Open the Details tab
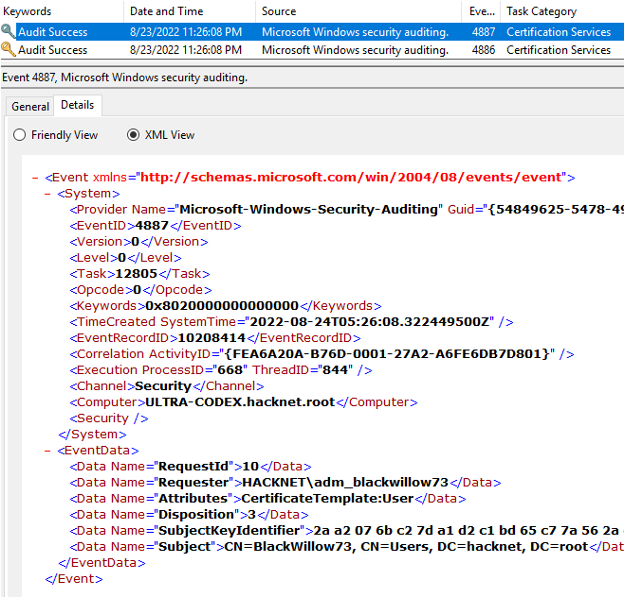The width and height of the screenshot is (624, 598). point(77,105)
